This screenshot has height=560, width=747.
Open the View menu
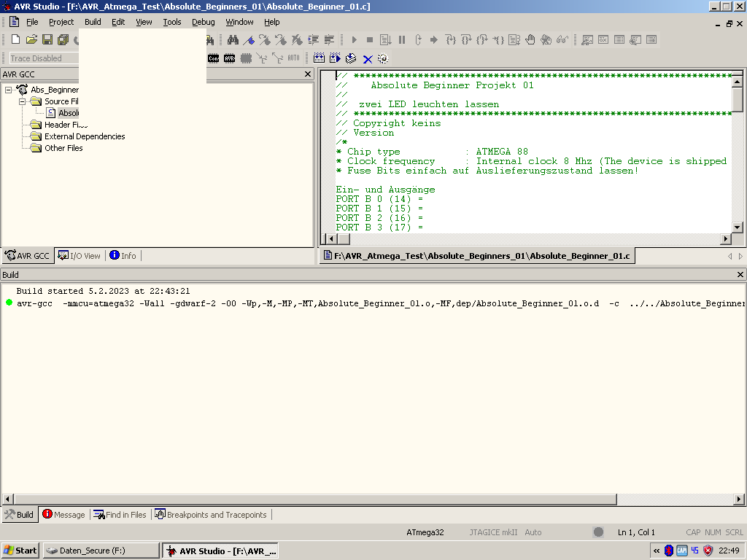coord(144,22)
